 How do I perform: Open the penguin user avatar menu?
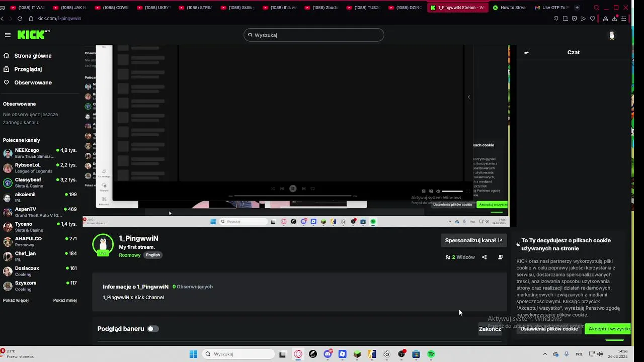coord(612,35)
